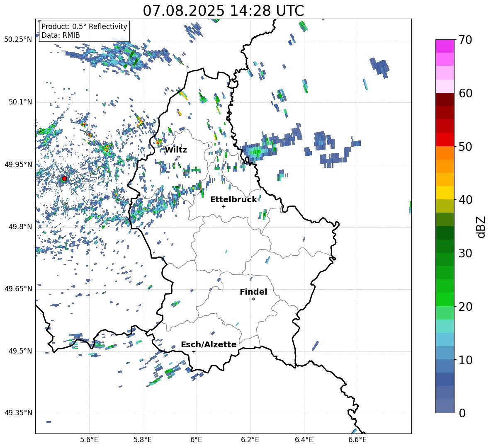Click the 49.35°N latitude label
491x448 pixels.
coord(18,413)
